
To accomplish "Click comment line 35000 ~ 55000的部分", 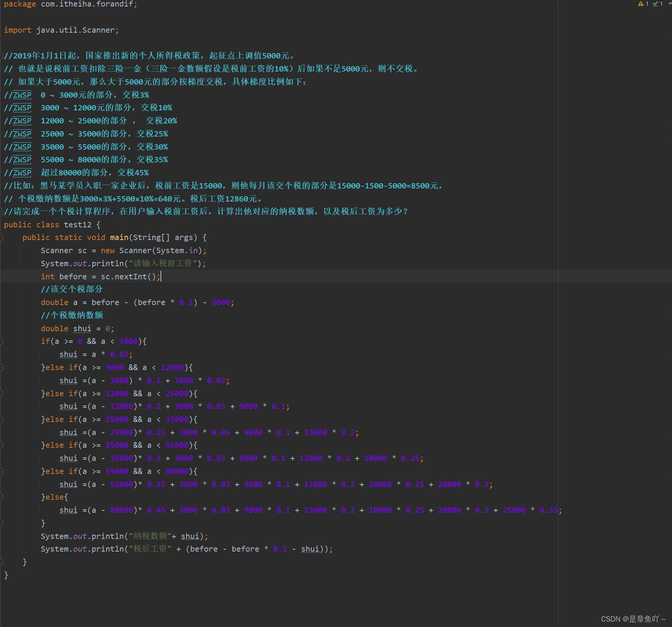I will 86,147.
